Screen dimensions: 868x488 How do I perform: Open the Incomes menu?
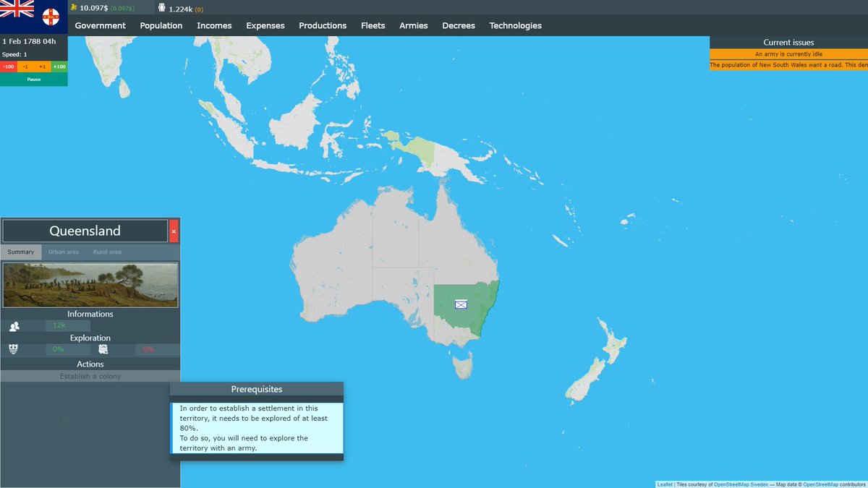pyautogui.click(x=214, y=25)
